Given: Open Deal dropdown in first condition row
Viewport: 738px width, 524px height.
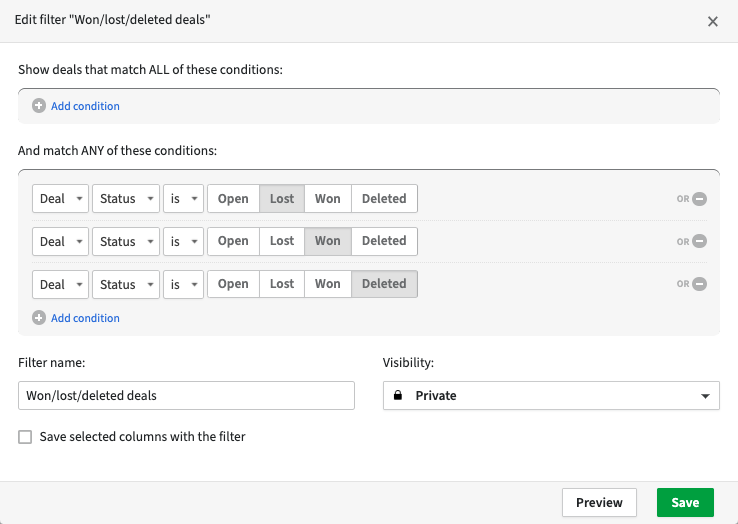Looking at the screenshot, I should (x=60, y=199).
